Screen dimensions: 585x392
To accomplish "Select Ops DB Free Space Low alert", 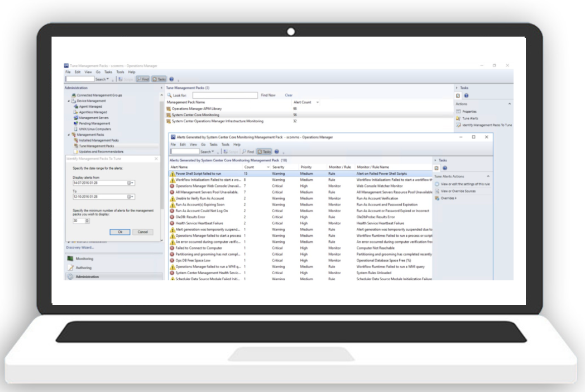I will 300,260.
